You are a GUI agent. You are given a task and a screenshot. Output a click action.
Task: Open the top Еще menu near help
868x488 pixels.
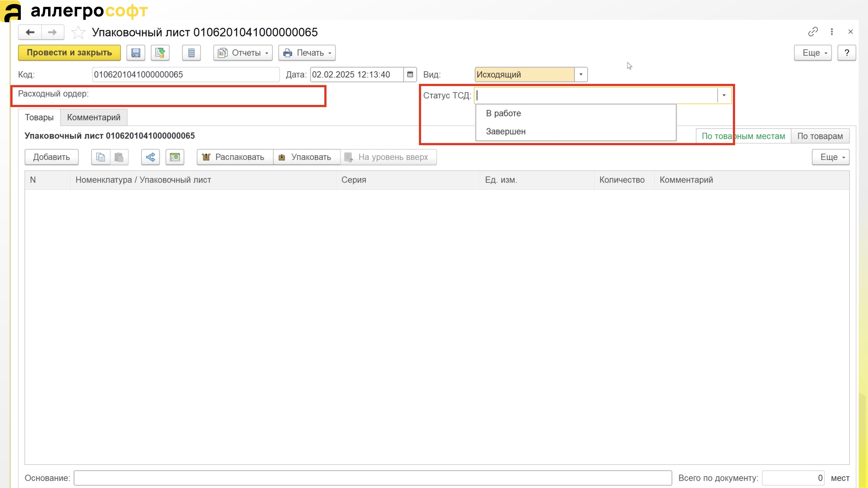coord(813,53)
